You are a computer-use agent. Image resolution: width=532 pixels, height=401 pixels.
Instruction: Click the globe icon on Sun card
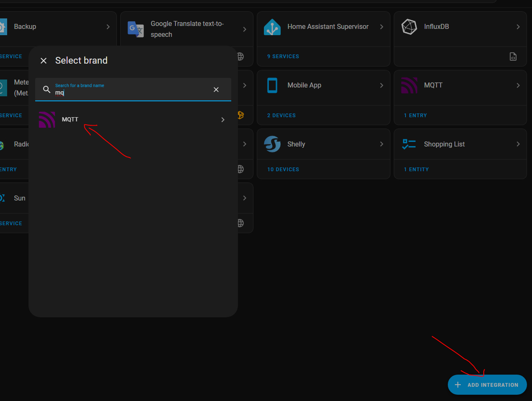tap(241, 224)
